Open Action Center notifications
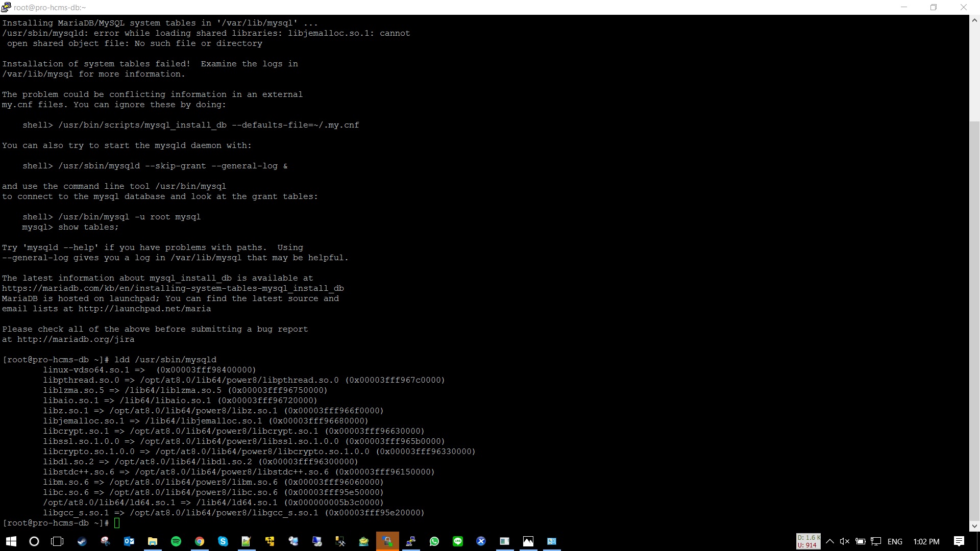The image size is (980, 551). pos(959,541)
